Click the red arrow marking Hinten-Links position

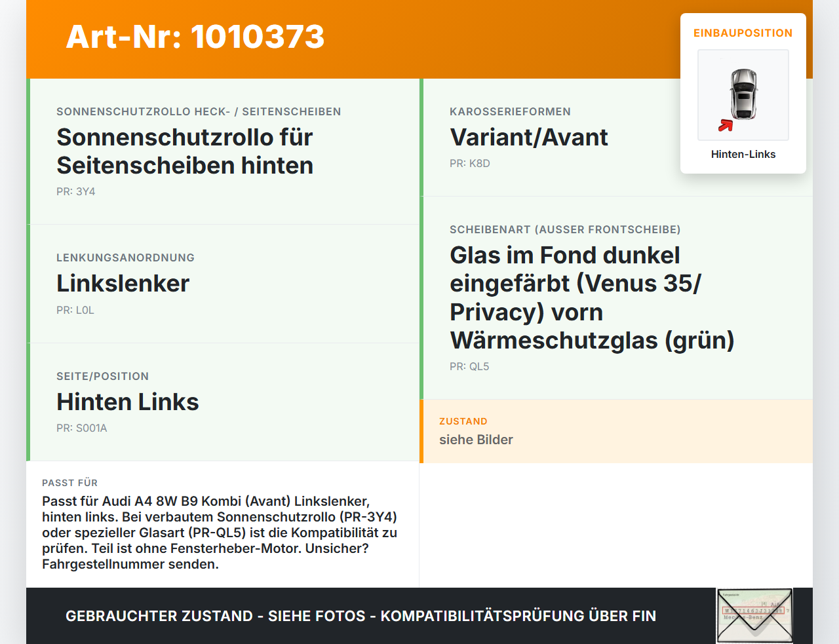(726, 124)
